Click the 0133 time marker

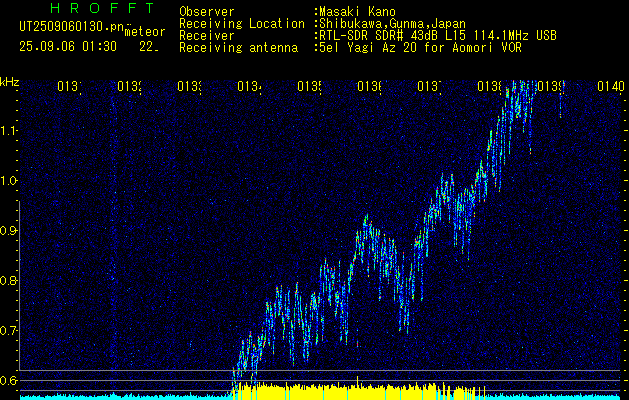point(189,86)
